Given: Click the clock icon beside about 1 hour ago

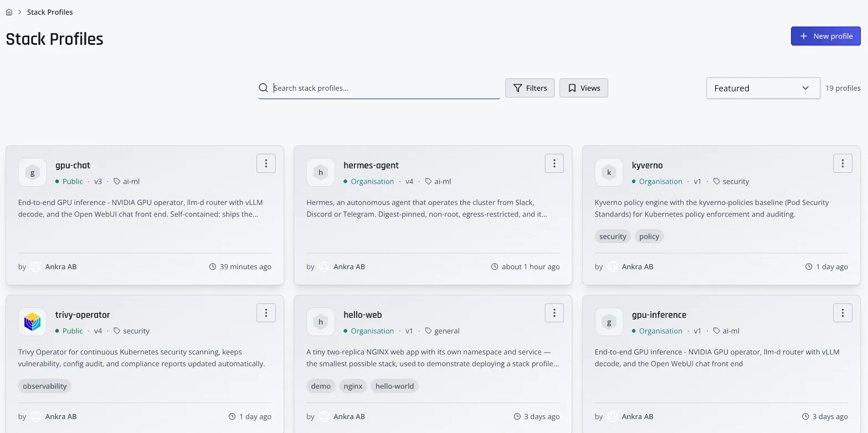Looking at the screenshot, I should (x=495, y=267).
